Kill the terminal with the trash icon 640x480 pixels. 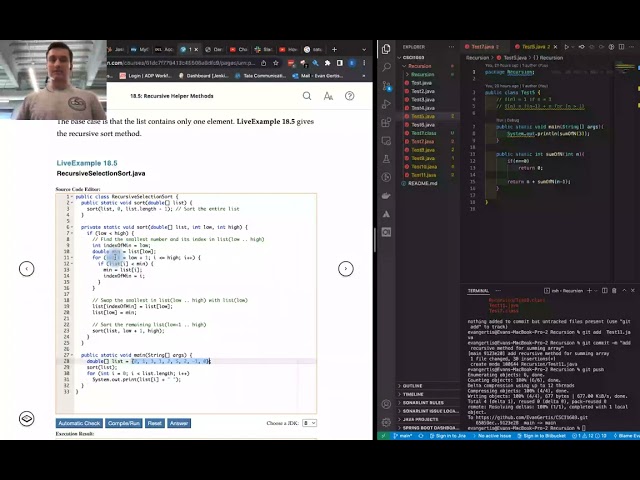point(614,291)
